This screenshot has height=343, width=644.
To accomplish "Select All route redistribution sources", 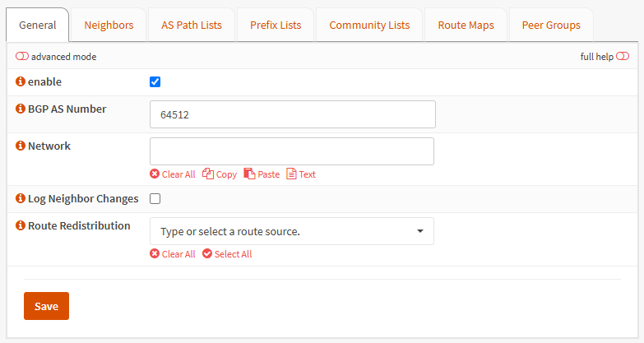I will (x=227, y=254).
